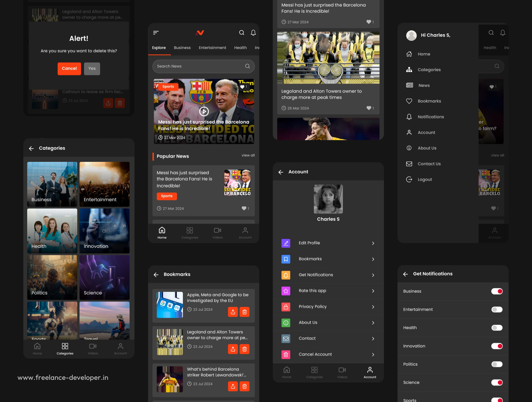The width and height of the screenshot is (532, 402).
Task: Go back from the Categories screen
Action: (x=31, y=148)
